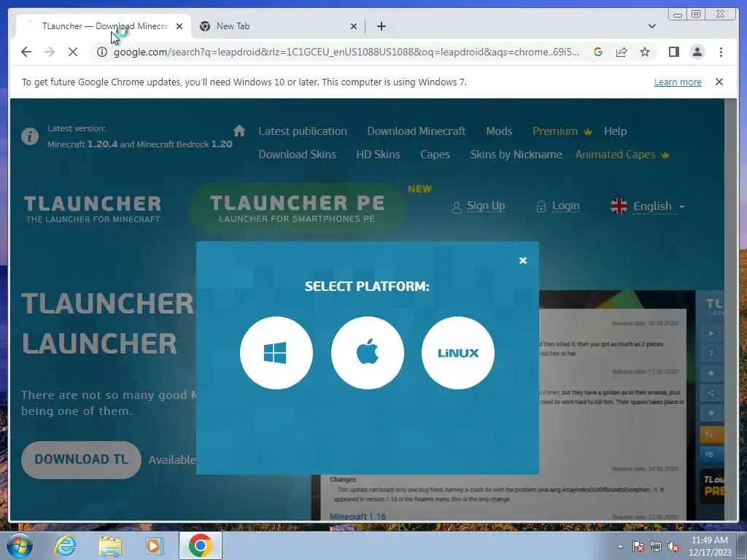This screenshot has width=747, height=560.
Task: View site information icon in address bar
Action: [102, 52]
